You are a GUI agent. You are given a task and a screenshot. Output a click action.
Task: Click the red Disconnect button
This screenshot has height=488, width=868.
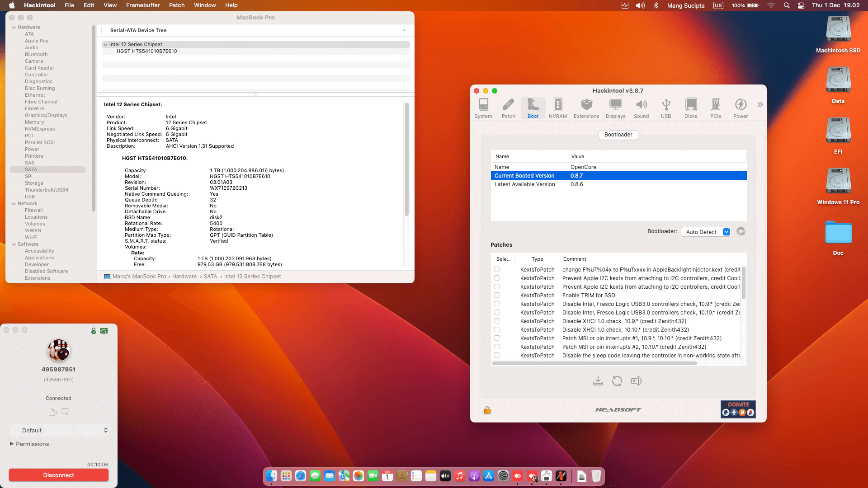59,475
